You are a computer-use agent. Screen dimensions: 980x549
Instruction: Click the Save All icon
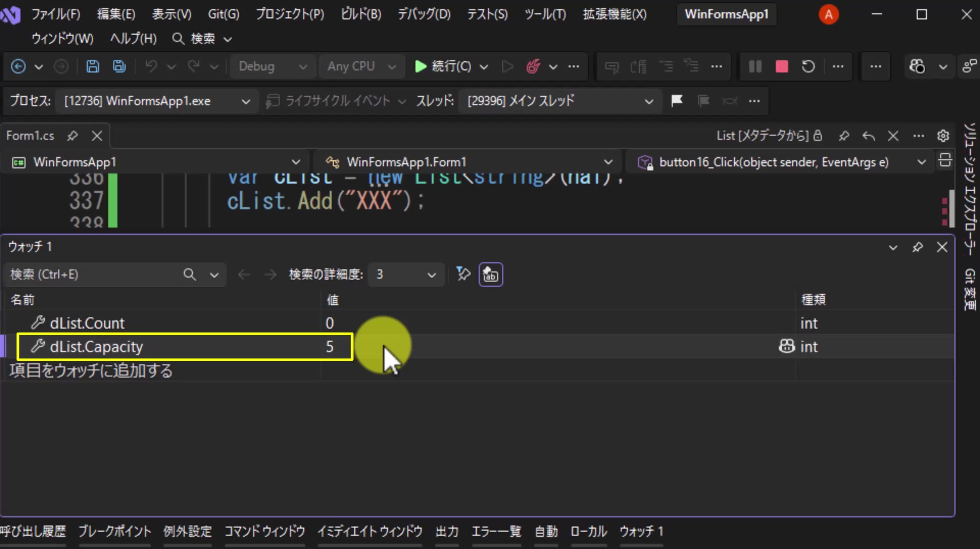119,66
